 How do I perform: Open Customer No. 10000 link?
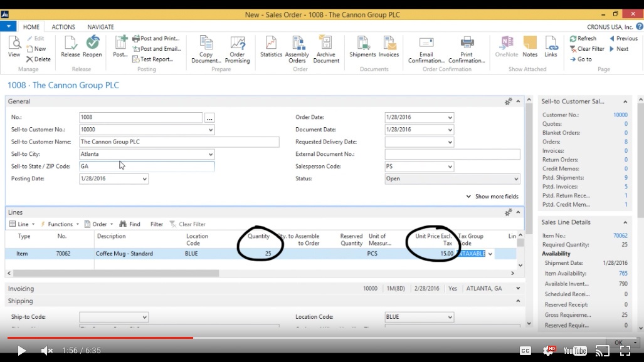click(620, 115)
